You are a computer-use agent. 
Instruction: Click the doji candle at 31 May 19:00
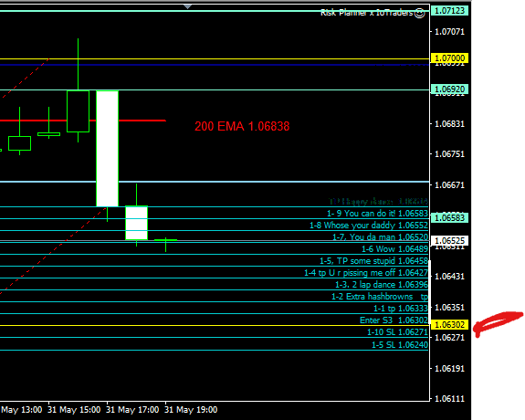coord(166,241)
